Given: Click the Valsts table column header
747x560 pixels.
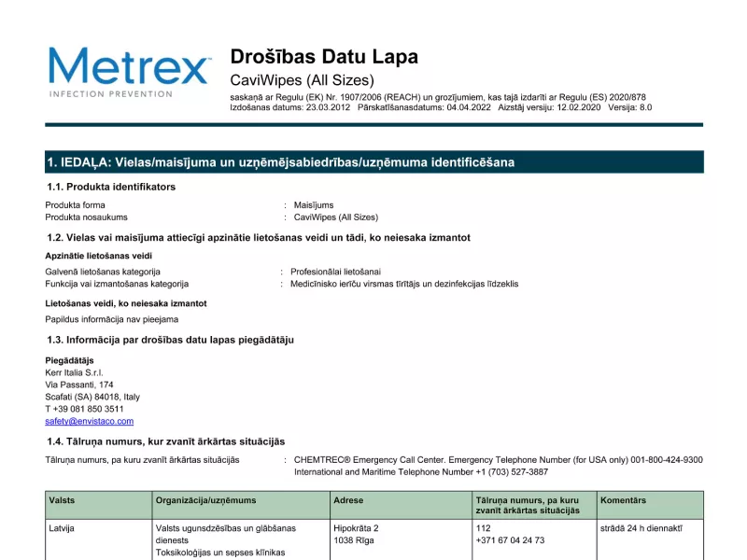Looking at the screenshot, I should 62,501.
